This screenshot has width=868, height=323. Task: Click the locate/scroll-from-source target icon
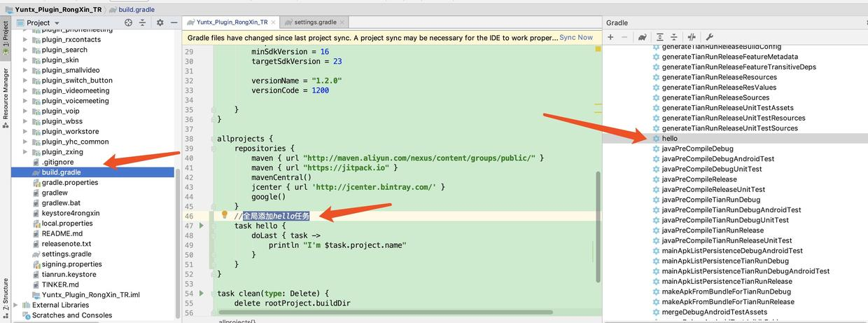(128, 22)
